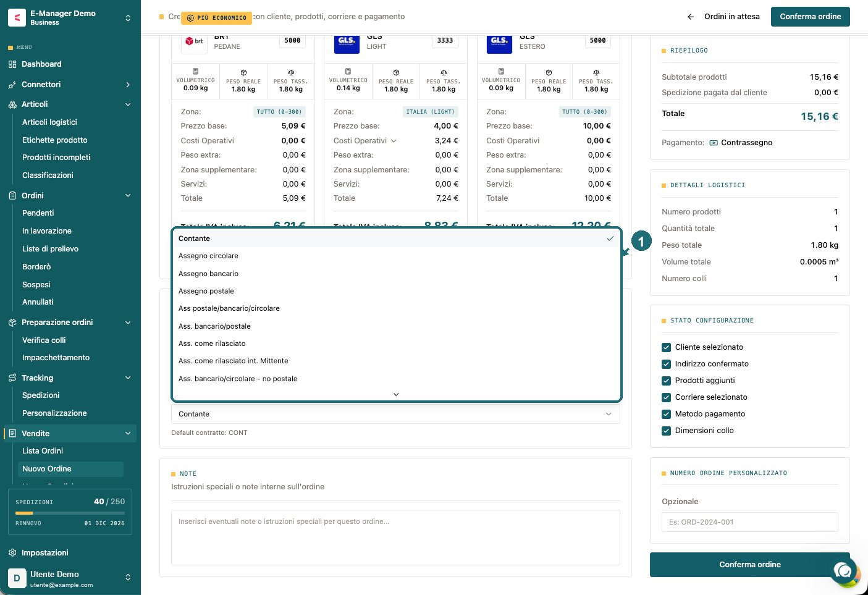The height and width of the screenshot is (595, 868).
Task: Open the Impostazioni gear icon
Action: [12, 553]
